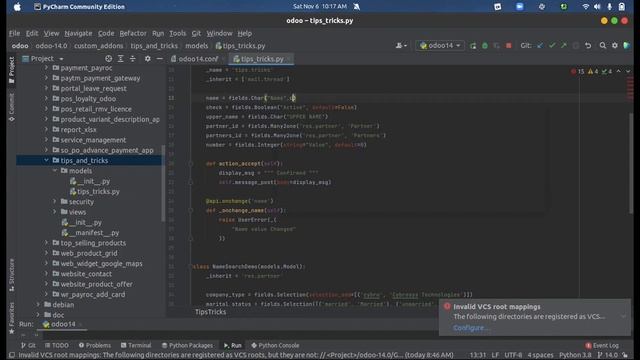
Task: Open the Tools menu
Action: [177, 33]
